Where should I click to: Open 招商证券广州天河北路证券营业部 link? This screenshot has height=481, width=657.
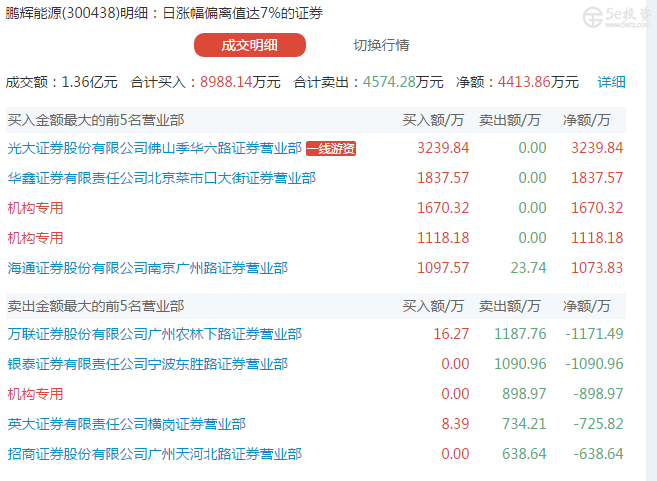point(155,454)
